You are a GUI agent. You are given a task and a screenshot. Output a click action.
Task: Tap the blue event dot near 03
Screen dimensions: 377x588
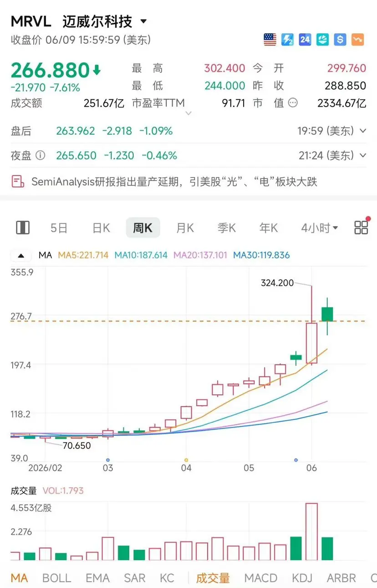tap(108, 460)
